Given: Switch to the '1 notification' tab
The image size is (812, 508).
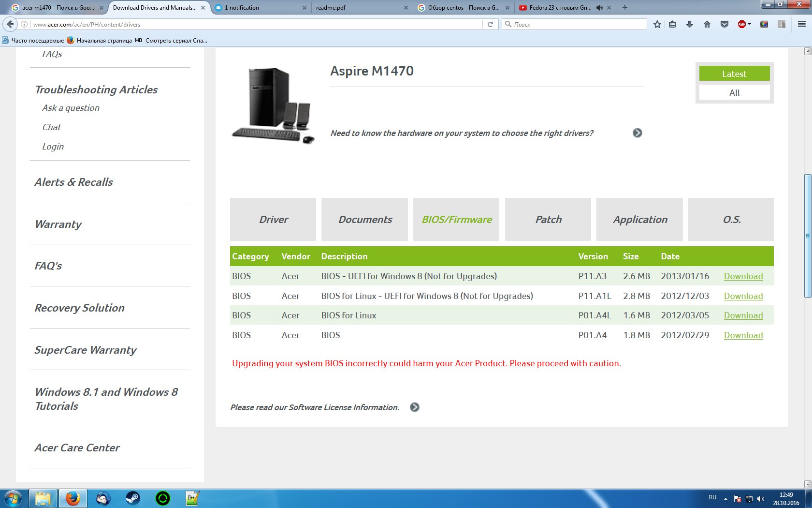Looking at the screenshot, I should coord(261,8).
